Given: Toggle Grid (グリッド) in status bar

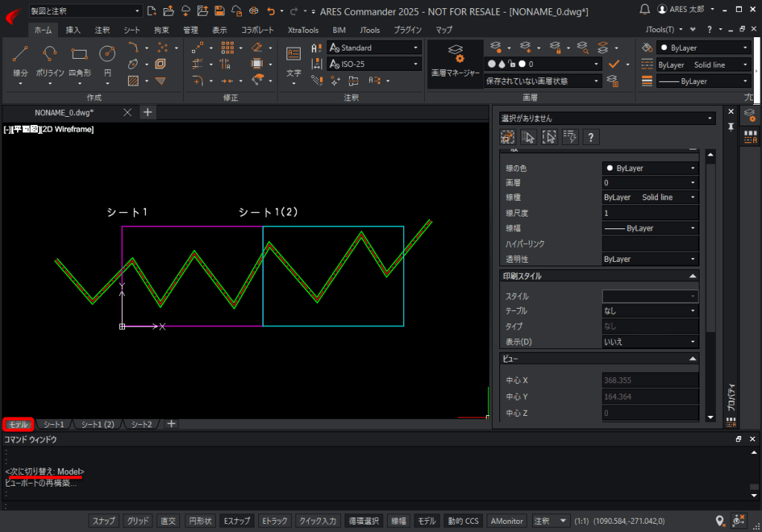Looking at the screenshot, I should point(138,521).
